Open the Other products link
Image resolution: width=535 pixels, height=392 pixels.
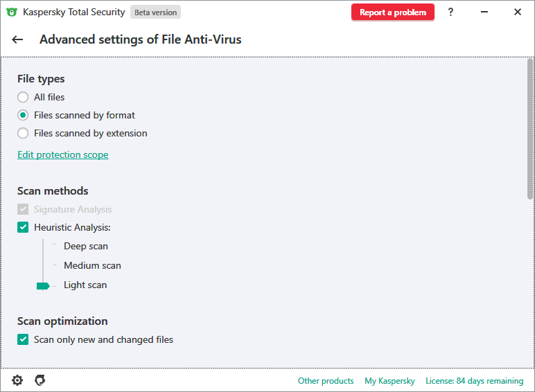coord(326,381)
